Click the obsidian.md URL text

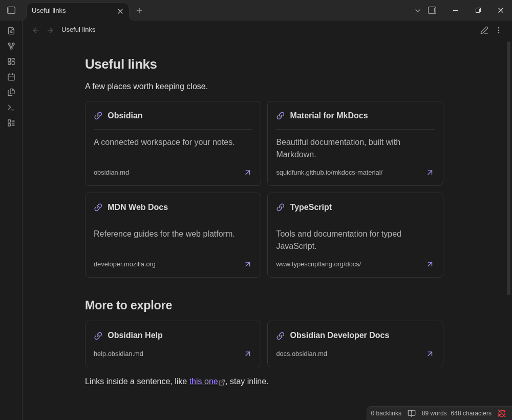coord(111,173)
